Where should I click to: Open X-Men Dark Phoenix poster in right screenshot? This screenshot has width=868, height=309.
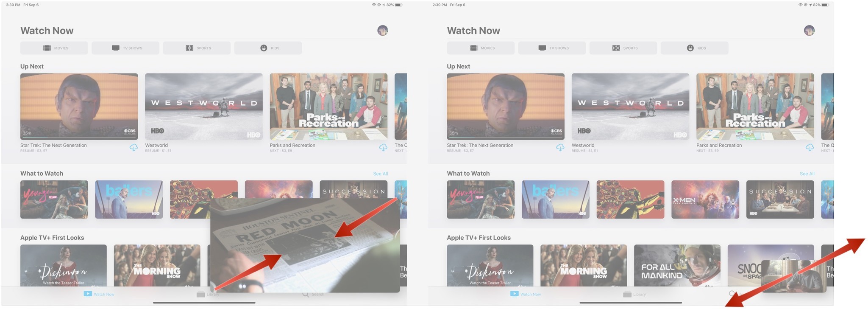pyautogui.click(x=705, y=199)
